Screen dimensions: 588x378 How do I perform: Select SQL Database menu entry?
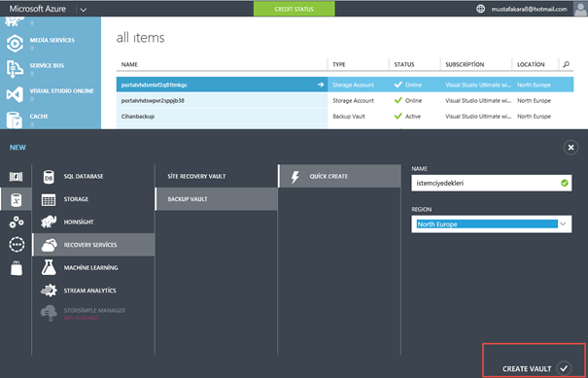[93, 176]
